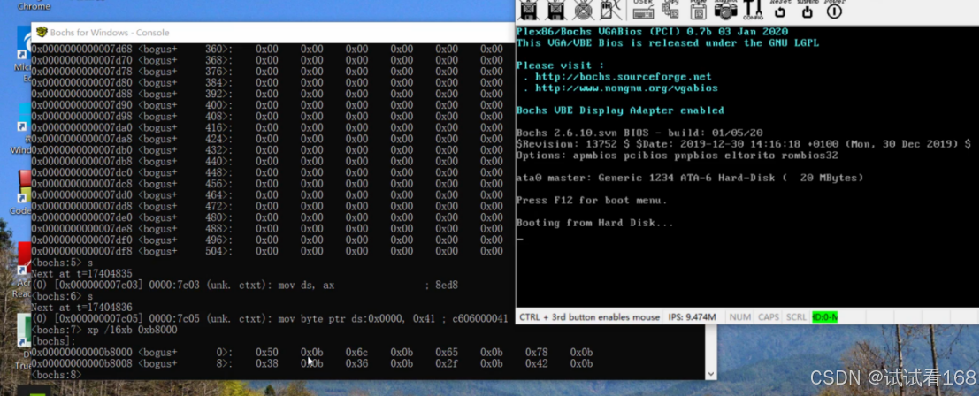980x396 pixels.
Task: Click the 'ata0 master: Generic 1234' line
Action: [x=690, y=178]
